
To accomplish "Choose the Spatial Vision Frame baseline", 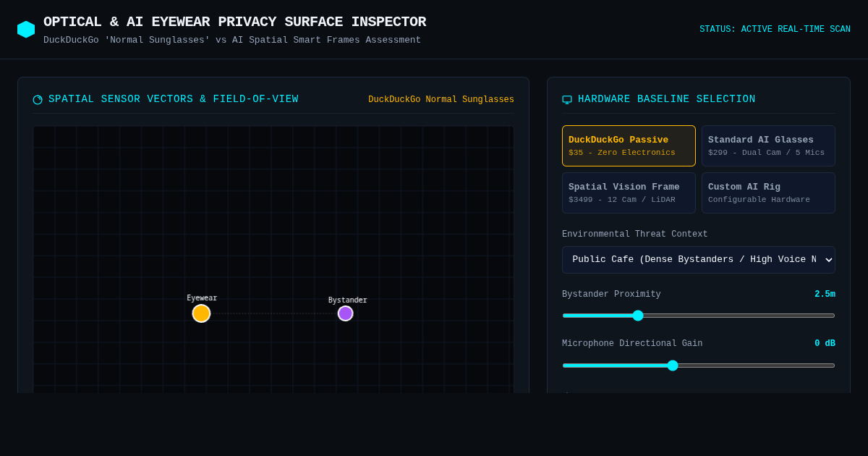I will 629,193.
